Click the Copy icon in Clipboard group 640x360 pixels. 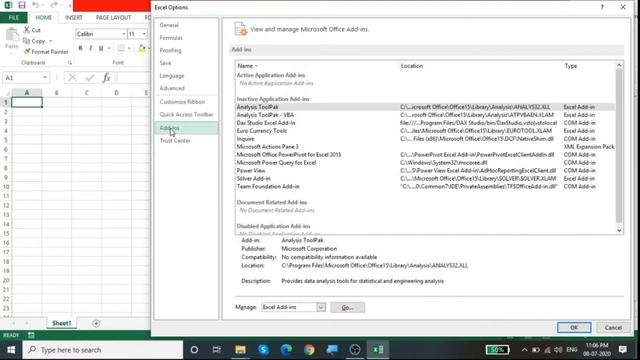point(27,41)
